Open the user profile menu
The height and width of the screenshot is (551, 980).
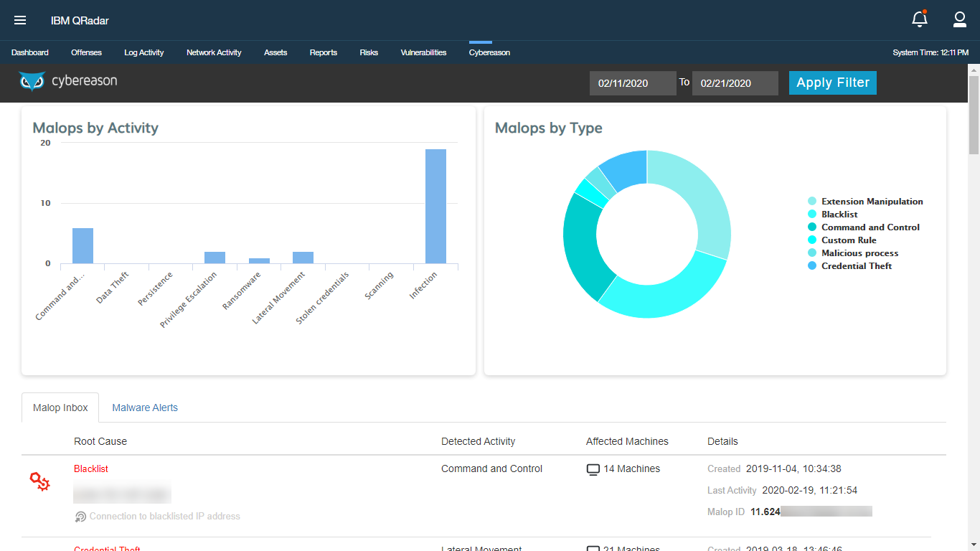point(959,19)
